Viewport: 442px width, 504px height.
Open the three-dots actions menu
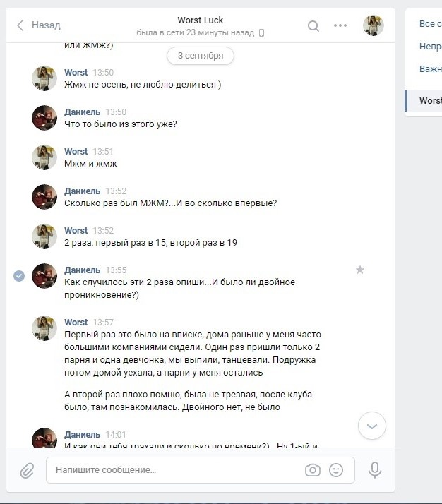pos(340,25)
